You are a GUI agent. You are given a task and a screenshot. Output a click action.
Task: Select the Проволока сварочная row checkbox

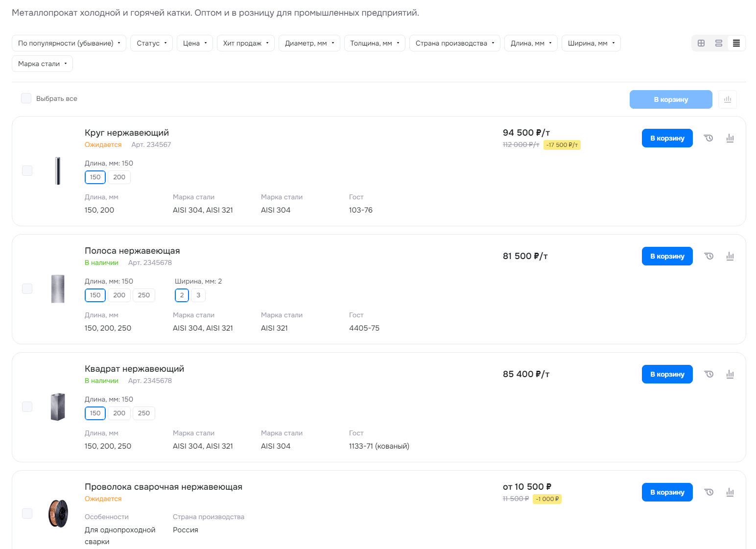[x=27, y=513]
